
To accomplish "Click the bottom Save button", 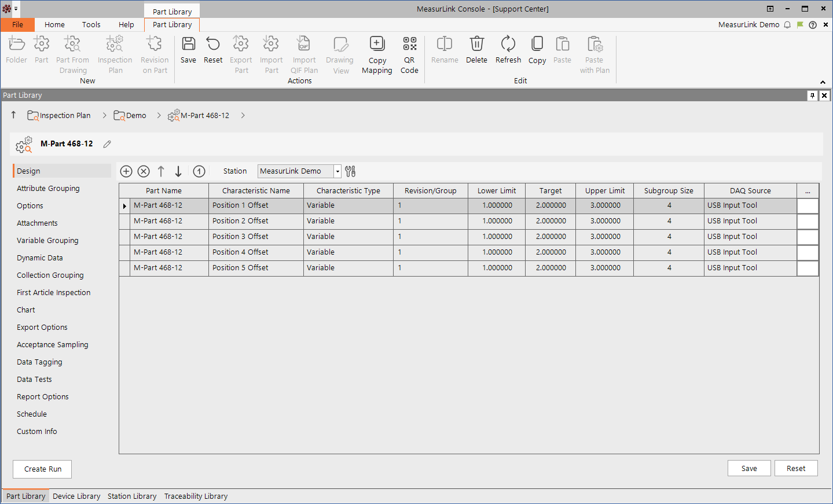I will pos(749,469).
